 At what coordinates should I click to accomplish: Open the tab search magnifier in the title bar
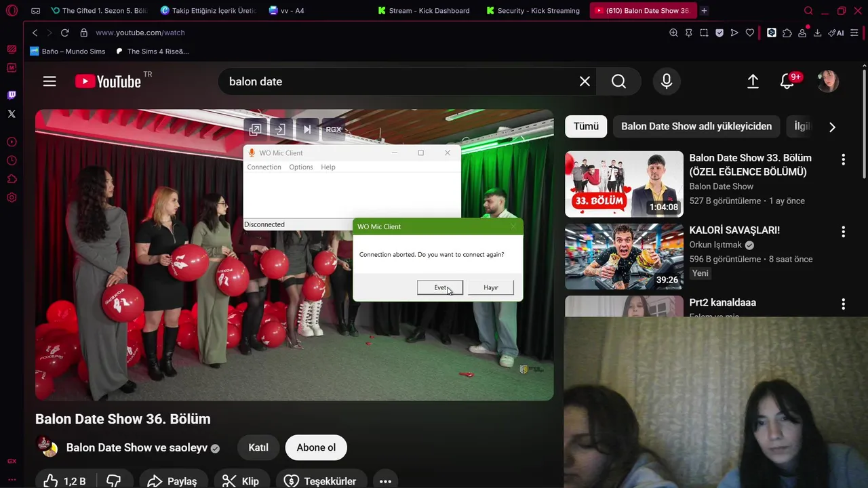click(808, 11)
